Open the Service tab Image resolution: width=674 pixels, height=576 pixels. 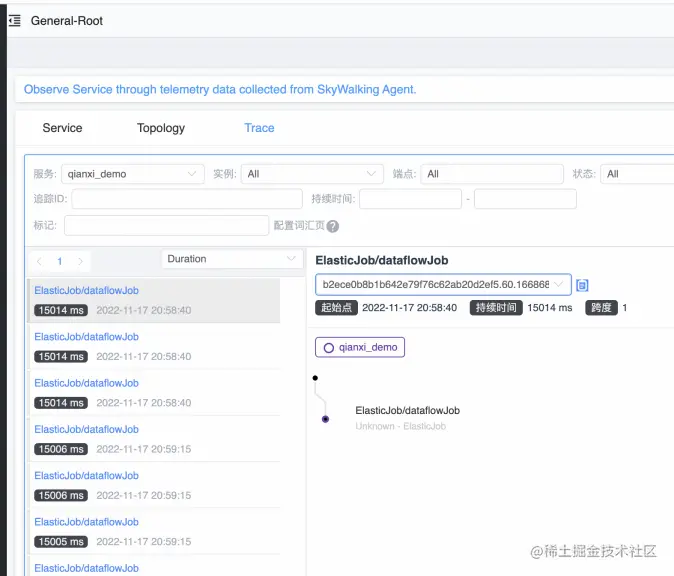click(62, 128)
